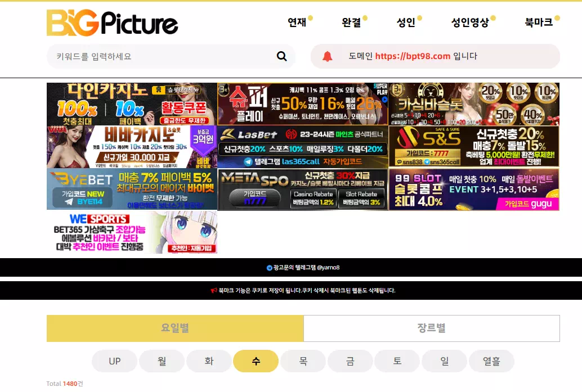Open the 다인카지노 banner ad
Image resolution: width=582 pixels, height=392 pixels.
click(132, 104)
